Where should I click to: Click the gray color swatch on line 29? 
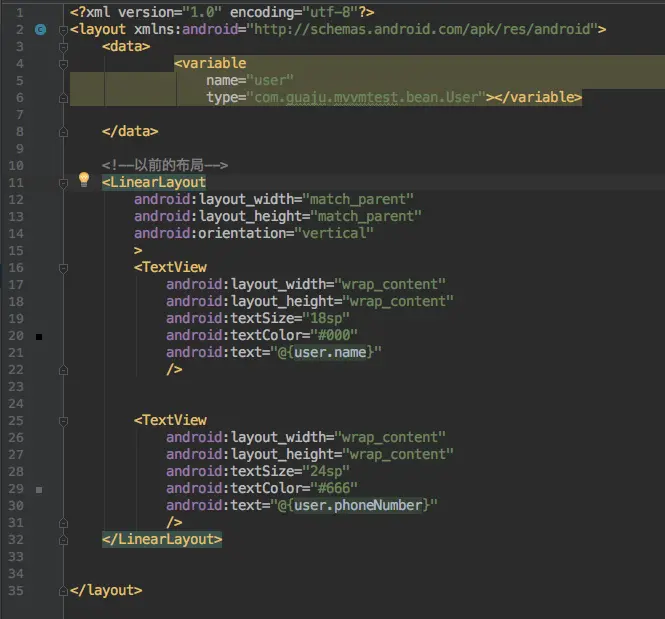[39, 490]
